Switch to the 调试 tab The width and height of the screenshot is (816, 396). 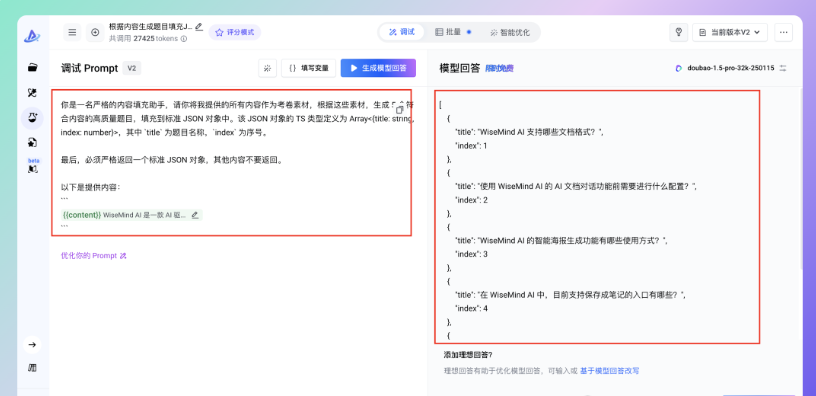[402, 32]
